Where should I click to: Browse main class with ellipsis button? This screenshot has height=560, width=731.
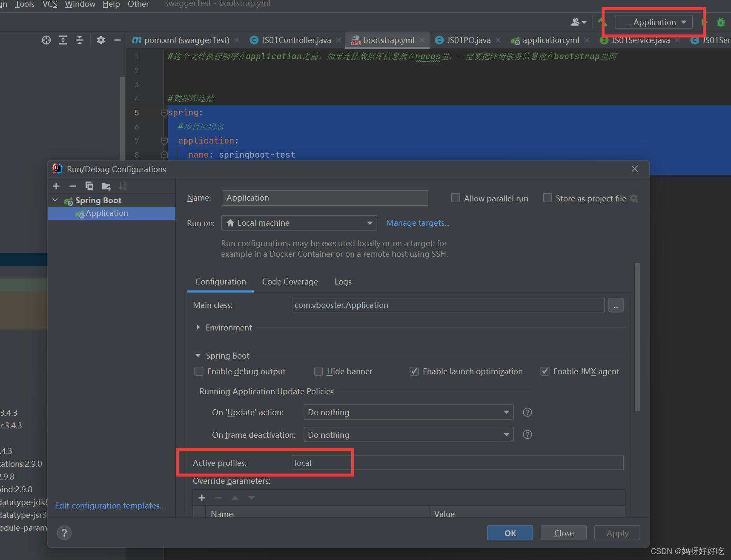(616, 305)
